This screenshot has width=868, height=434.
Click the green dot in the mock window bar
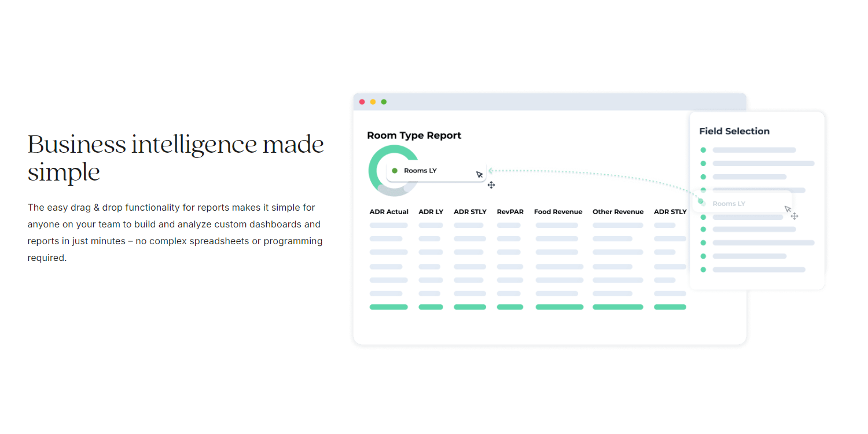(x=384, y=102)
